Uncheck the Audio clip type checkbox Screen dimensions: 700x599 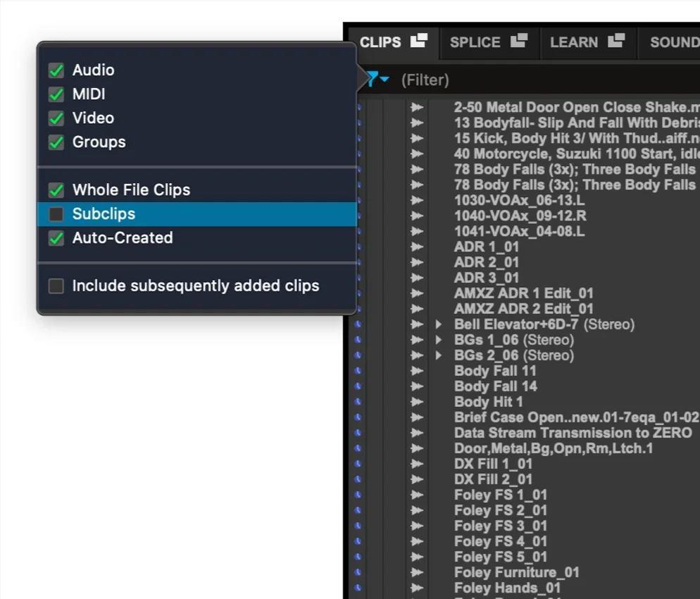[x=56, y=70]
